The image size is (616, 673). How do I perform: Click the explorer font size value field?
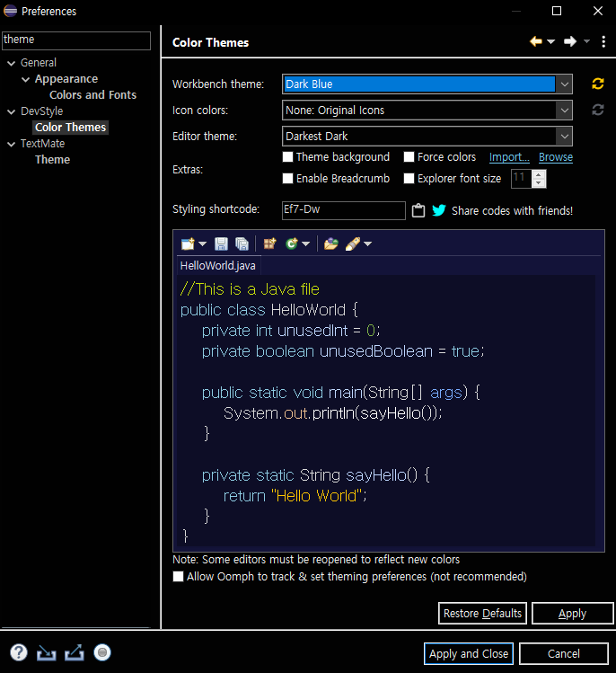point(521,179)
